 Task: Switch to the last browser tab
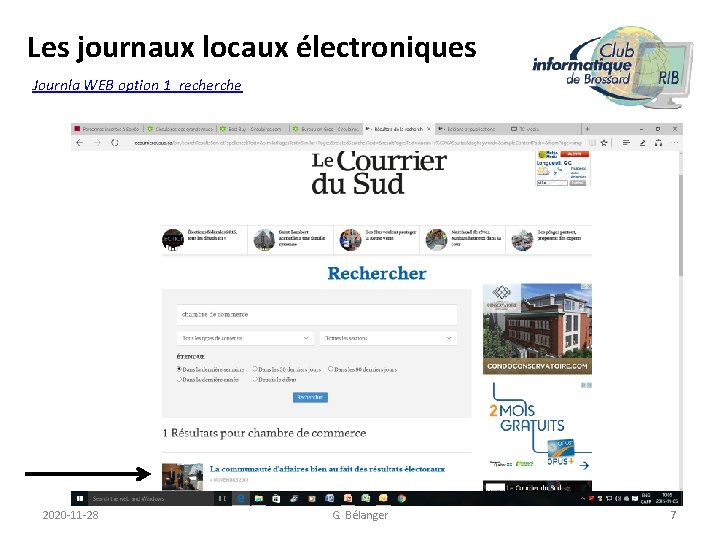[x=543, y=129]
